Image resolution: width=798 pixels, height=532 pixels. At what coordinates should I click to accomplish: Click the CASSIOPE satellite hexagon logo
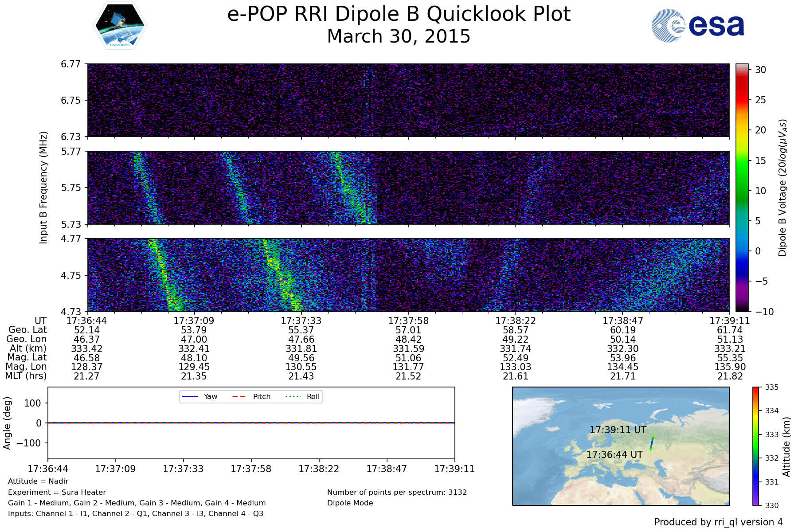tap(120, 25)
